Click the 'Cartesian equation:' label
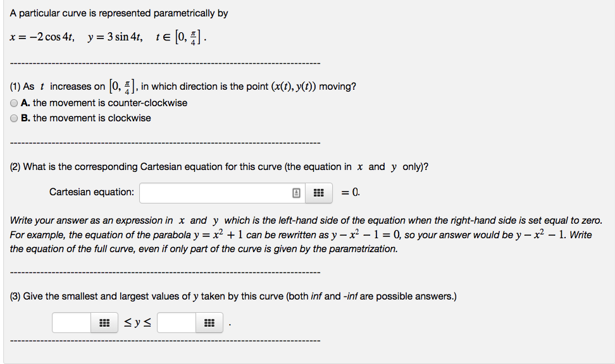 (92, 192)
